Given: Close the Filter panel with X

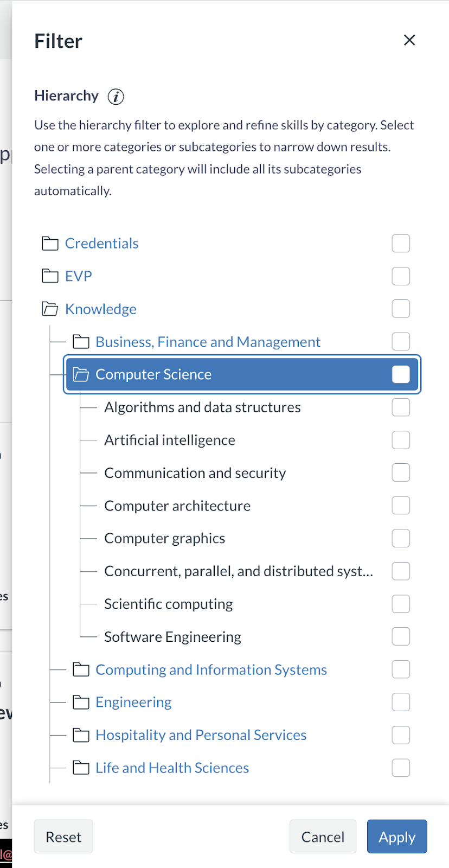Looking at the screenshot, I should coord(409,40).
